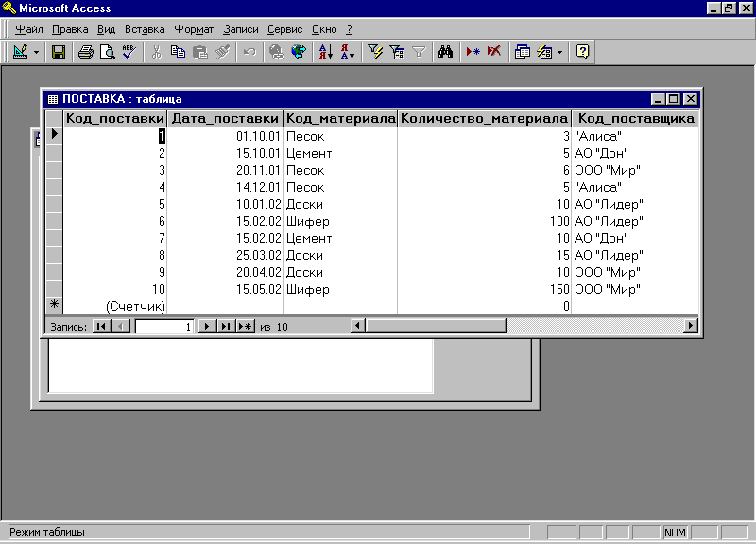Click horizontal scrollbar right arrow

coord(691,326)
